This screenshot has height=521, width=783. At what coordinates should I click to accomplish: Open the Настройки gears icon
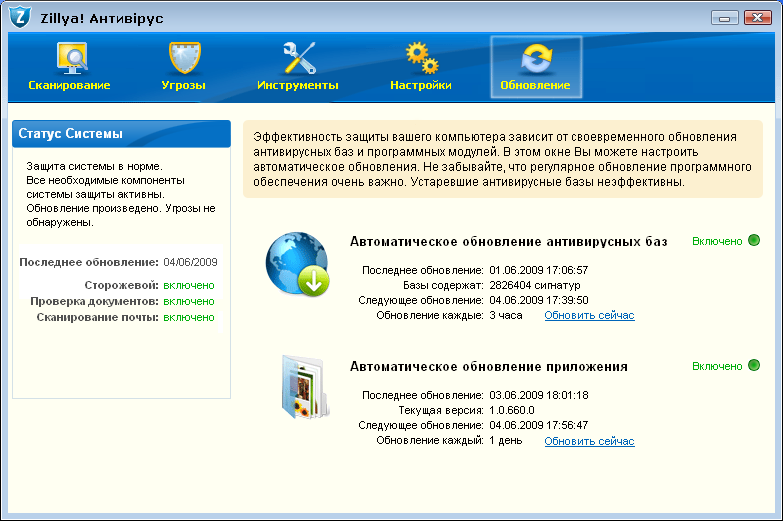(422, 58)
